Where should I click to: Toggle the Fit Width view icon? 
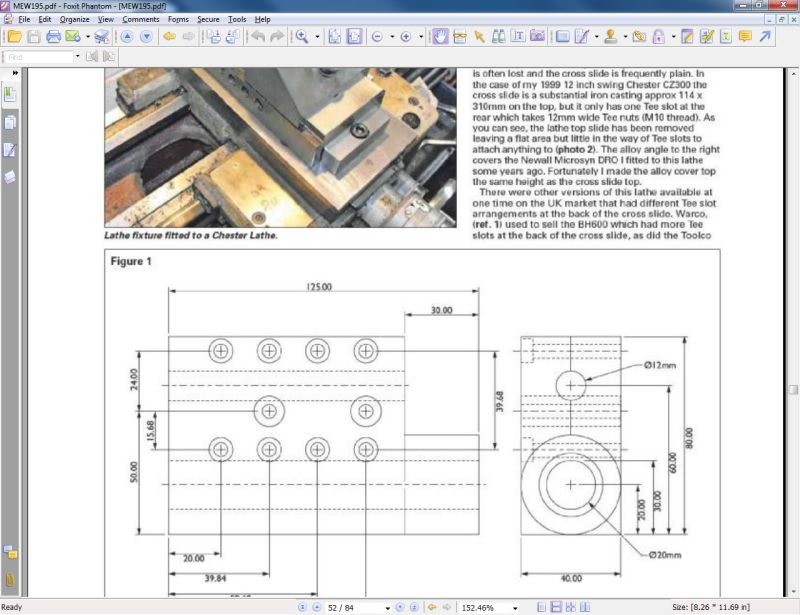354,37
